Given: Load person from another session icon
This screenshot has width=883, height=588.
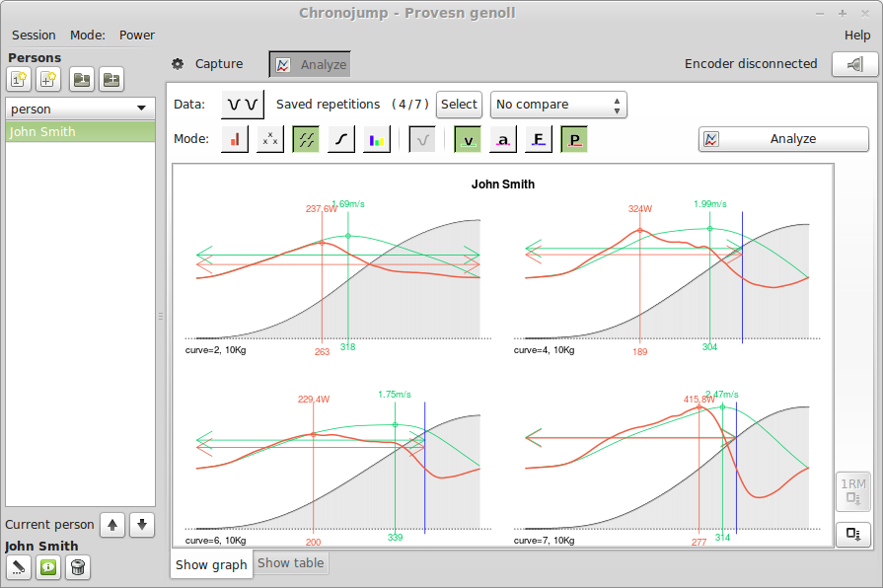Looking at the screenshot, I should pyautogui.click(x=82, y=79).
